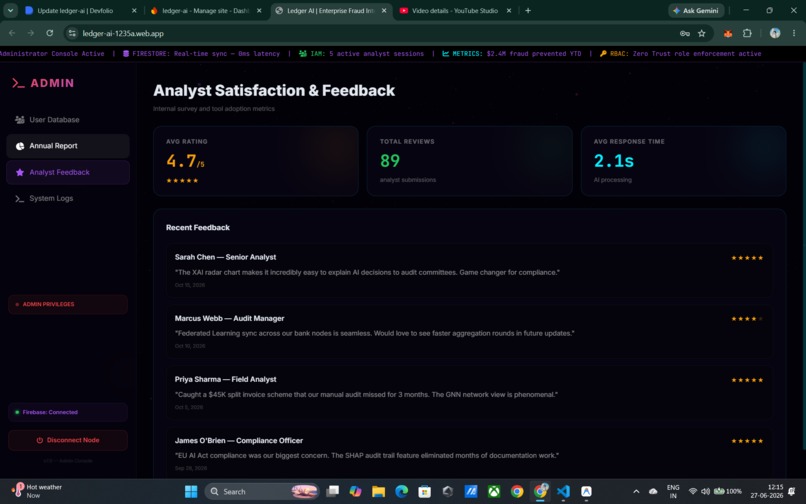Click the RBAC Zero Trust ticker item
The height and width of the screenshot is (504, 806).
coord(680,53)
